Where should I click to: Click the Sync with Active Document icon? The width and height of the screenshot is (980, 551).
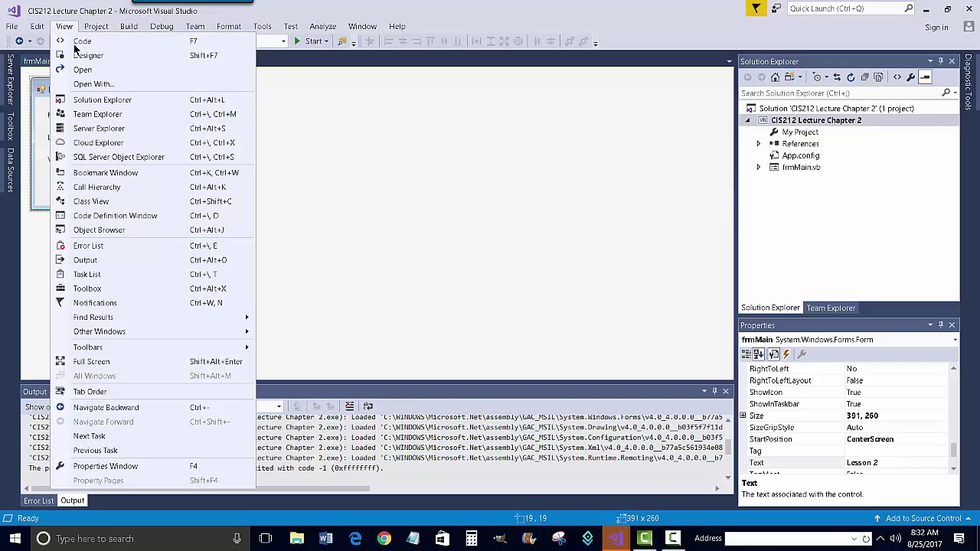pos(837,77)
